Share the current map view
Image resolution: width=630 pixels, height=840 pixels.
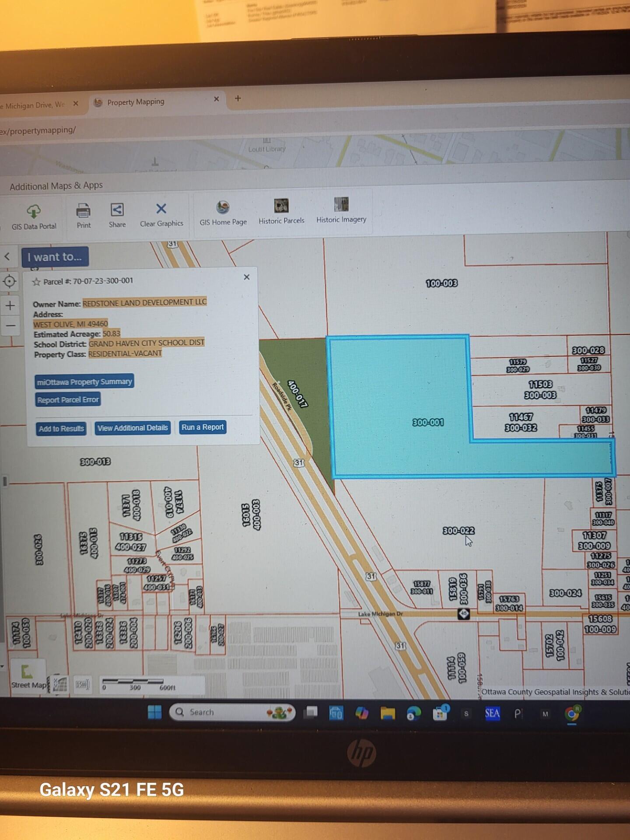[117, 215]
